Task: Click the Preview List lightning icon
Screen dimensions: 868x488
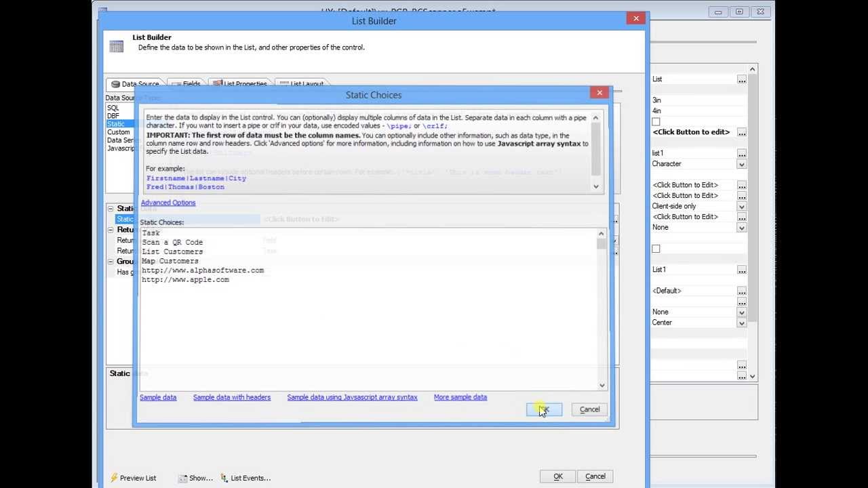Action: (114, 478)
